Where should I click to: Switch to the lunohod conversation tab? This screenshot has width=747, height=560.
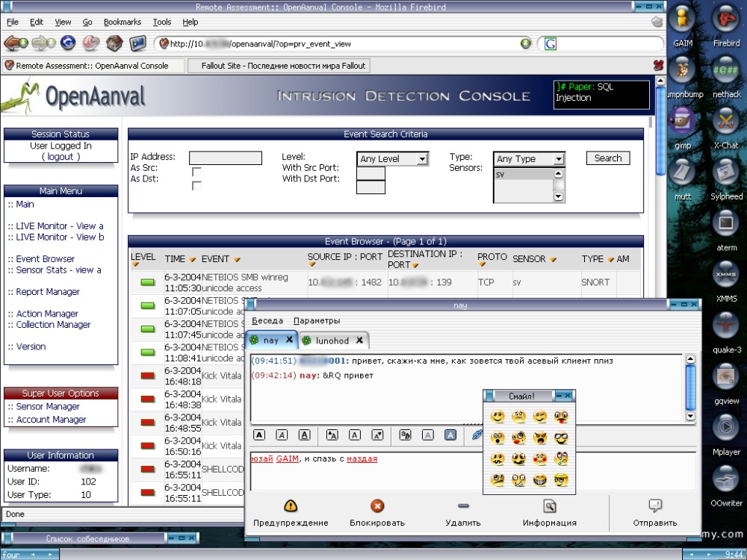[x=333, y=340]
